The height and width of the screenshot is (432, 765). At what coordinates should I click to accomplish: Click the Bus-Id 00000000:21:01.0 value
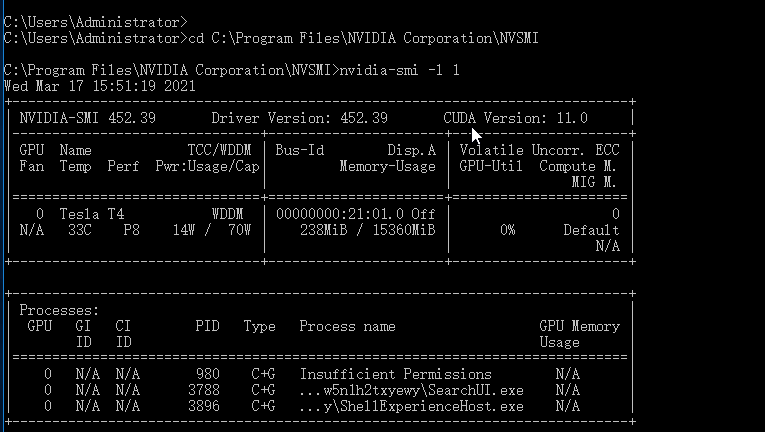(x=340, y=214)
